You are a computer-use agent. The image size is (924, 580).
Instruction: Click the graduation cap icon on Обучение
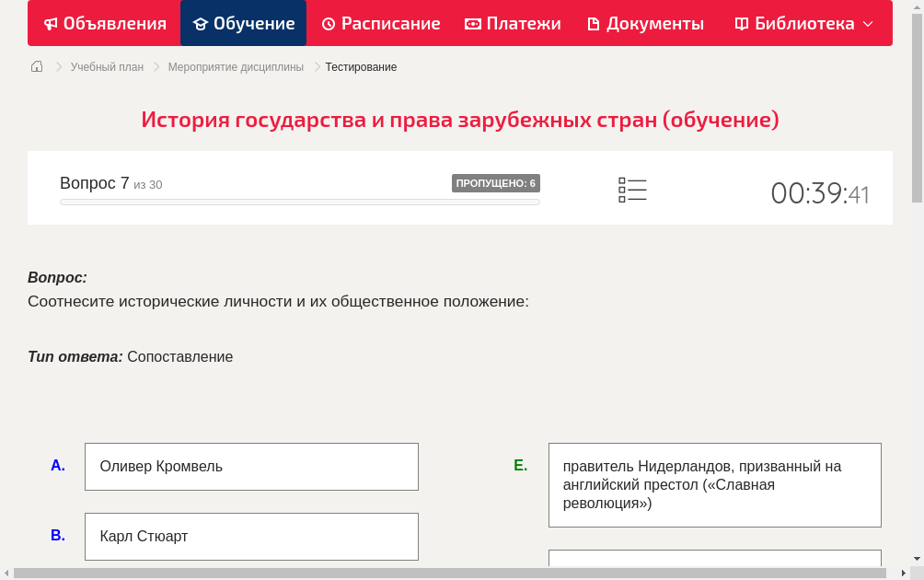[200, 23]
